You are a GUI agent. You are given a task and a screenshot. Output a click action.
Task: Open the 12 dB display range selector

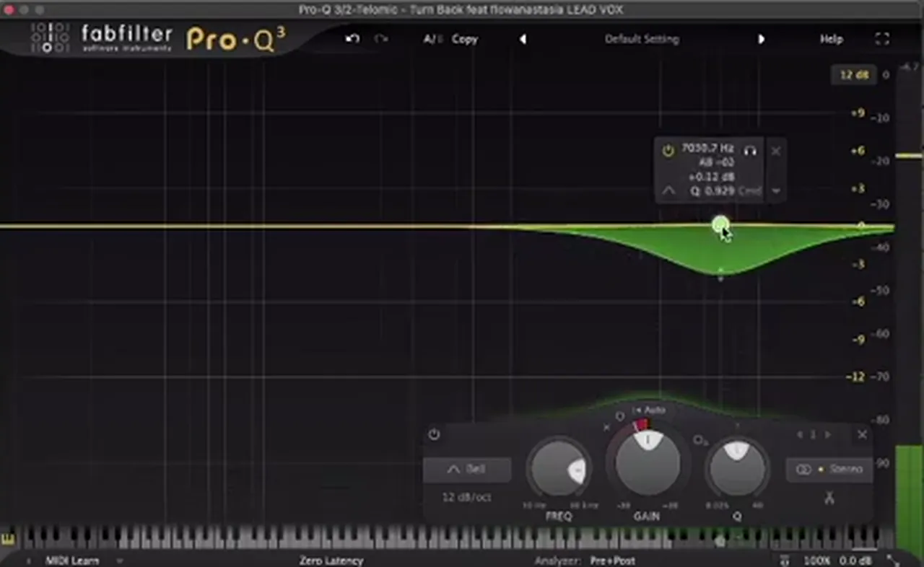(853, 74)
